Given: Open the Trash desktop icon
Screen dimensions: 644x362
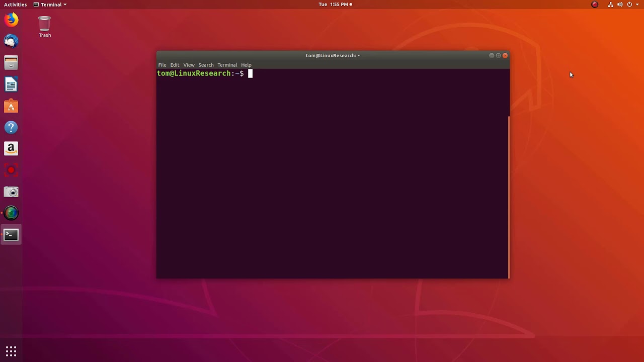Looking at the screenshot, I should pos(45,27).
